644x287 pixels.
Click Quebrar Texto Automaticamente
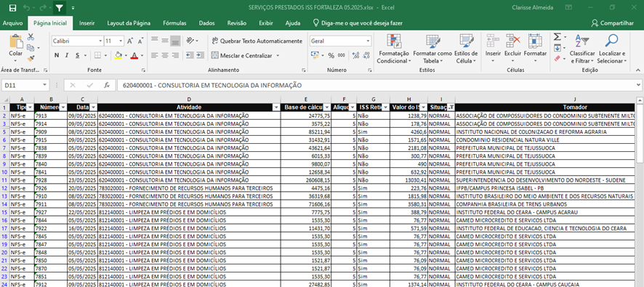257,41
